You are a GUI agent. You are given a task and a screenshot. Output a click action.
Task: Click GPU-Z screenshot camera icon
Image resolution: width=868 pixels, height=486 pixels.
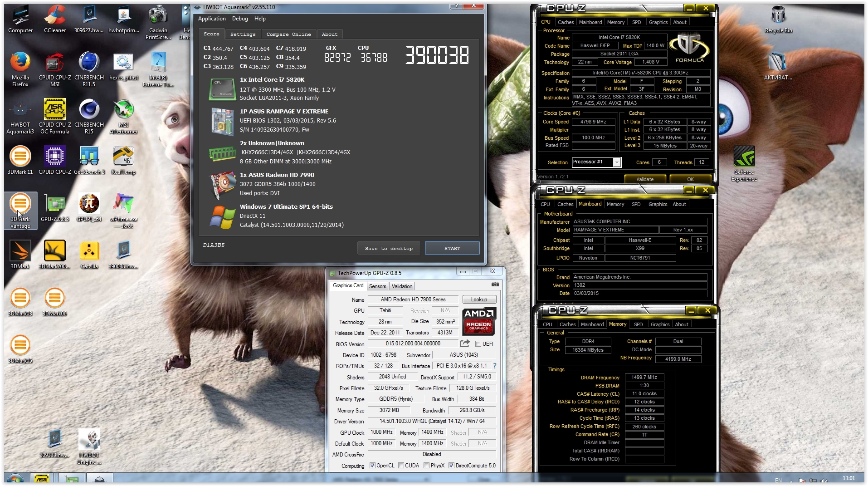495,285
